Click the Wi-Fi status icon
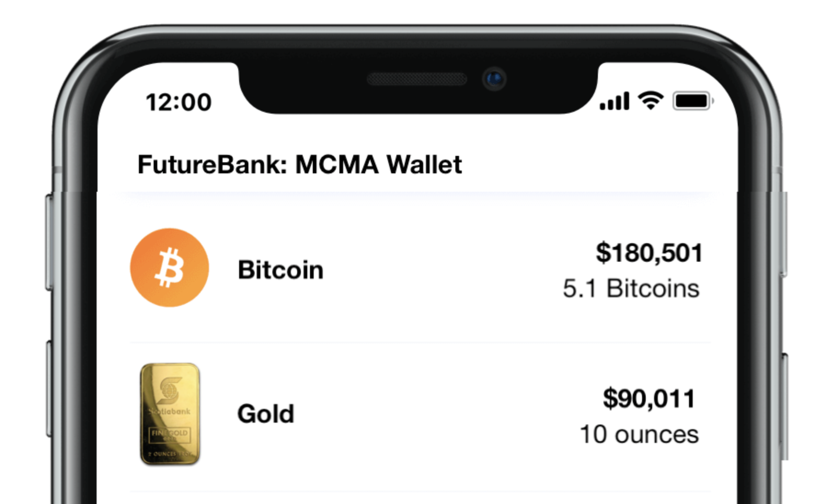The image size is (826, 504). 650,100
